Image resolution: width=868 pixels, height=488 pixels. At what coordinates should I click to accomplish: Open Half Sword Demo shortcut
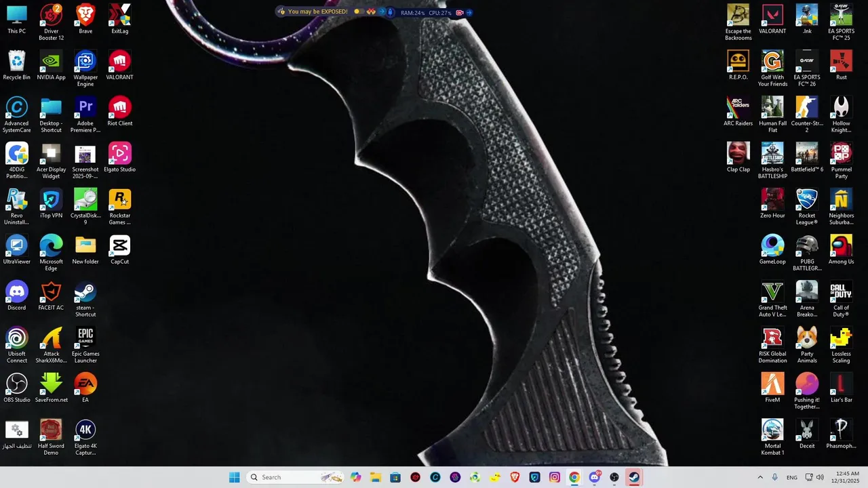pos(51,437)
